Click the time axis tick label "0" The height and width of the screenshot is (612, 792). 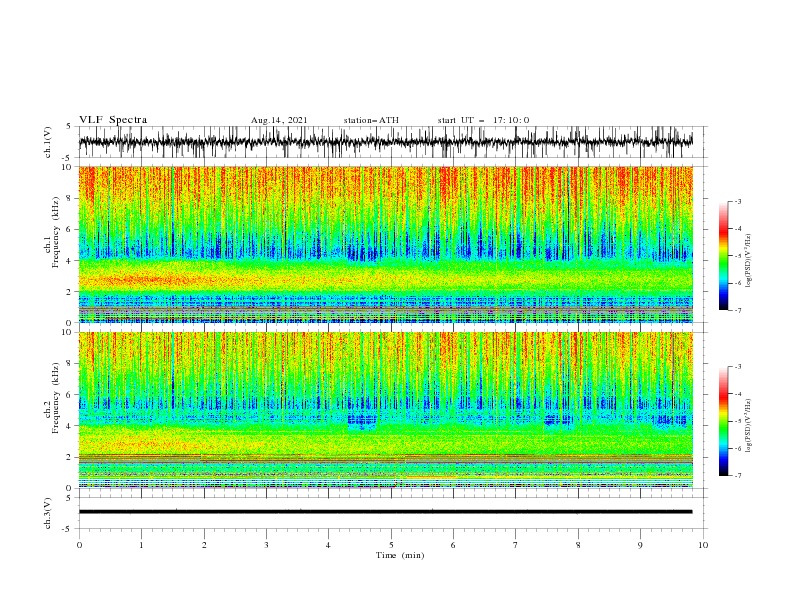79,545
